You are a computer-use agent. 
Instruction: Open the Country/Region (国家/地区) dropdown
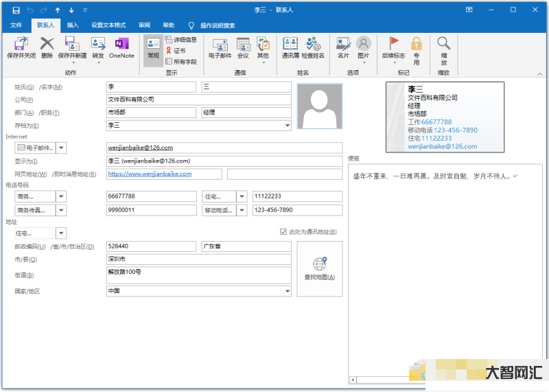coord(287,291)
